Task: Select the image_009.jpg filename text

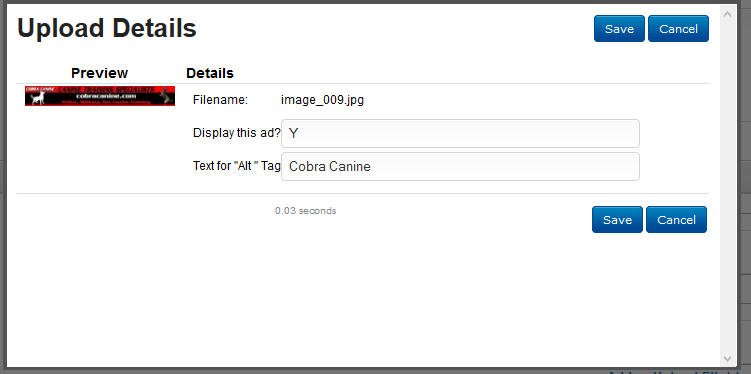Action: click(x=322, y=100)
